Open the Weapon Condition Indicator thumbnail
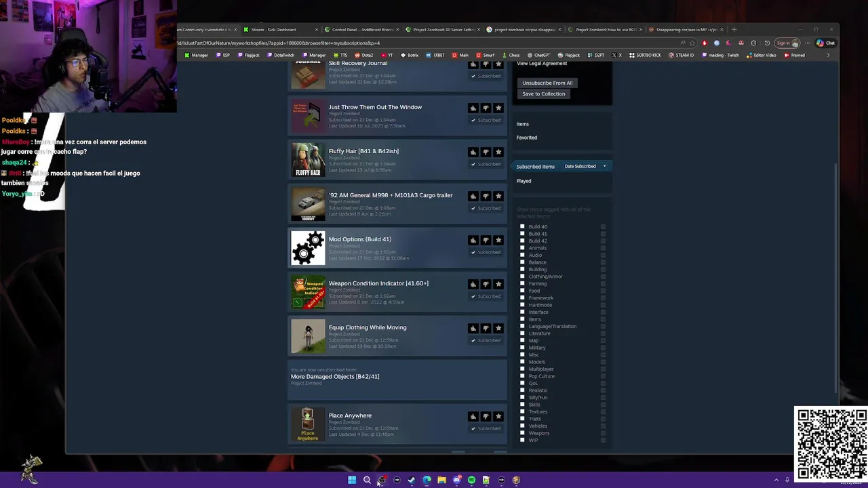The height and width of the screenshot is (488, 868). [308, 292]
